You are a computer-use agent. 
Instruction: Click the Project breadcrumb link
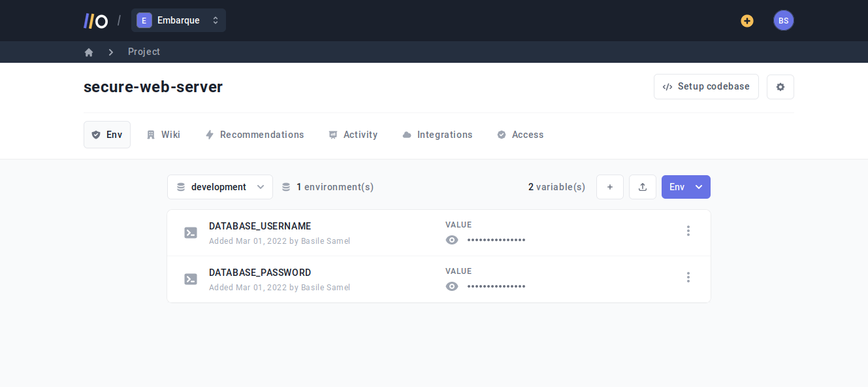[144, 52]
